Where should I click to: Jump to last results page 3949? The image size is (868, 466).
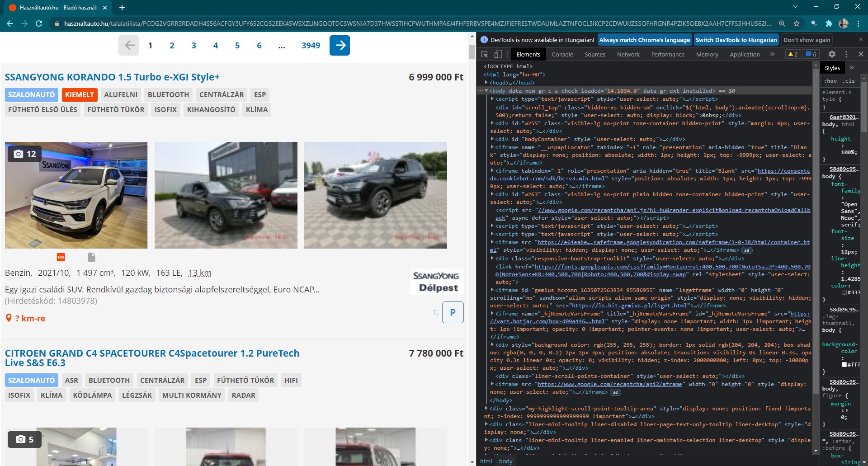tap(311, 45)
